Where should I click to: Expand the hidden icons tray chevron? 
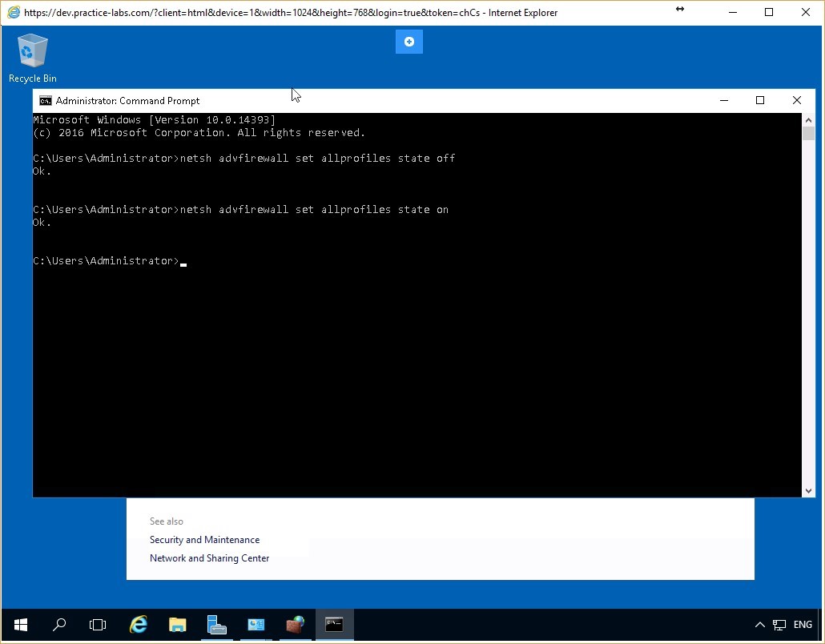(759, 625)
